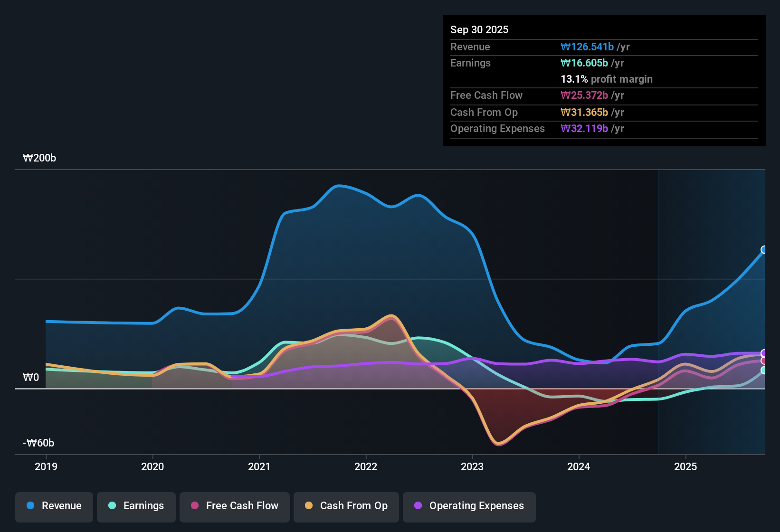The image size is (780, 532).
Task: Click the purple Operating Expenses legend dot
Action: (x=418, y=506)
